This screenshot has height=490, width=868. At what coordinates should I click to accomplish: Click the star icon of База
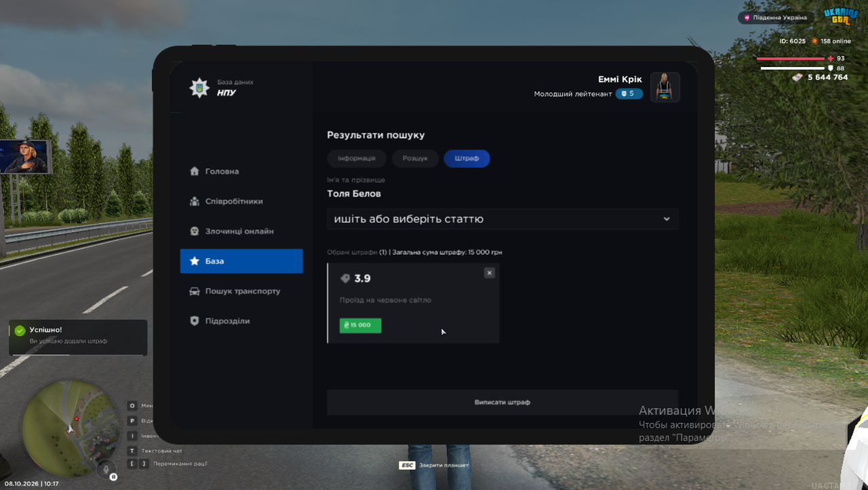tap(195, 261)
